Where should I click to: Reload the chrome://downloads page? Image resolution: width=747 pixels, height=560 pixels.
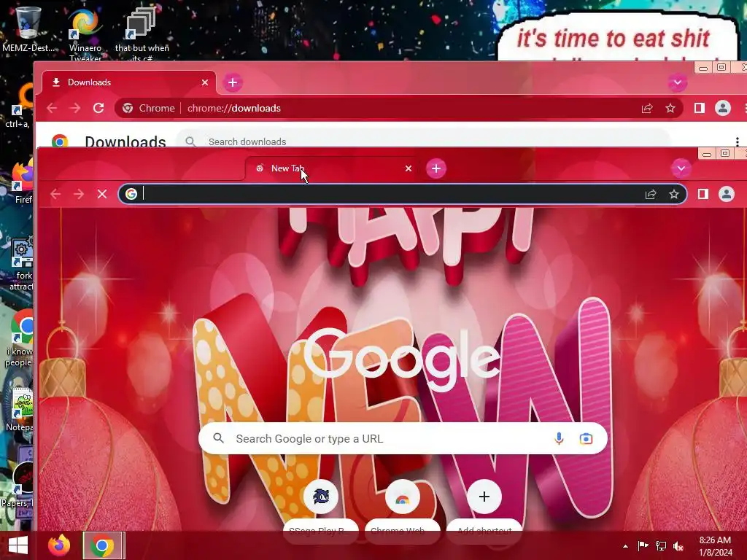[x=98, y=108]
